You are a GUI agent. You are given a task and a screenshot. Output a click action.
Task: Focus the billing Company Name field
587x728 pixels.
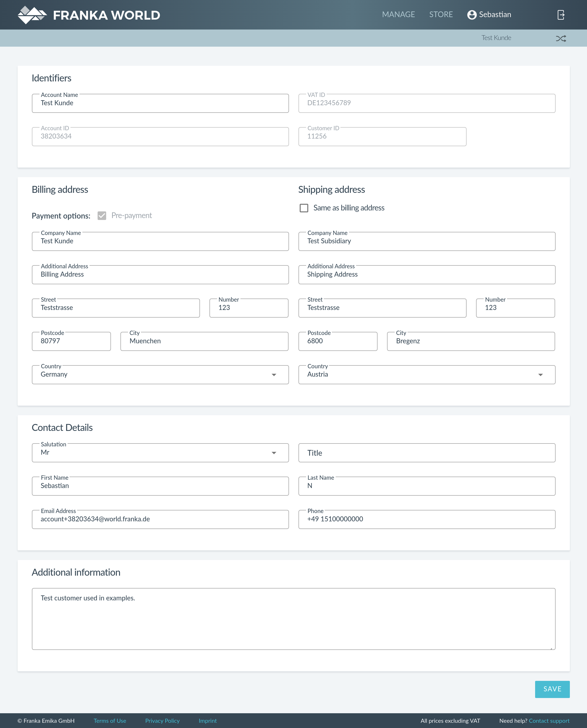[x=160, y=241]
